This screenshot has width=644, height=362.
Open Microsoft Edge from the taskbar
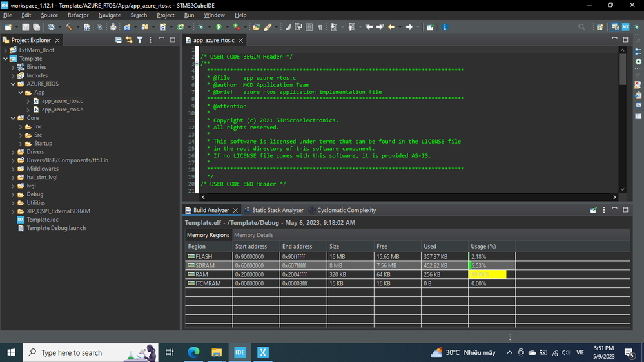click(193, 352)
